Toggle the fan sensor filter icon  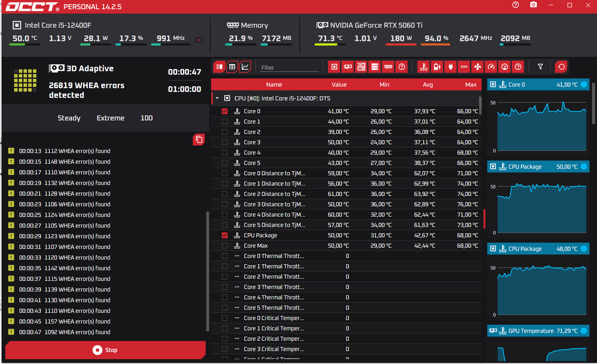478,67
